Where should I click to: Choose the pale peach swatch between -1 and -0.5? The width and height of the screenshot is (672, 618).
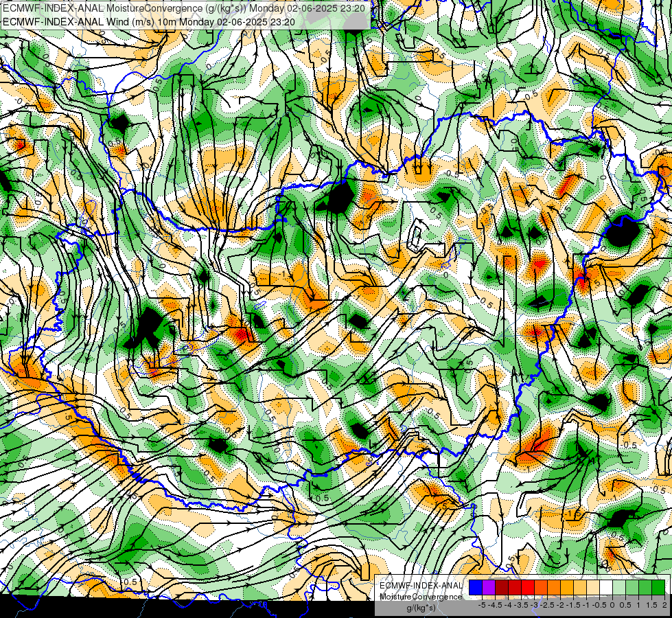[592, 588]
